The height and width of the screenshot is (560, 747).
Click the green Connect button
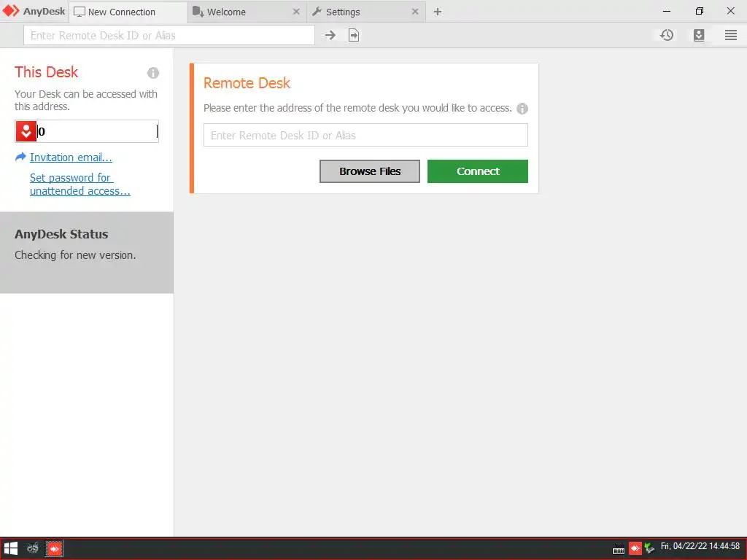click(x=477, y=171)
